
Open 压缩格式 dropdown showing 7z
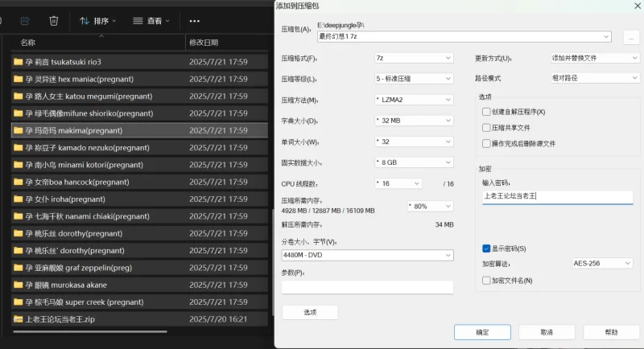pos(414,58)
